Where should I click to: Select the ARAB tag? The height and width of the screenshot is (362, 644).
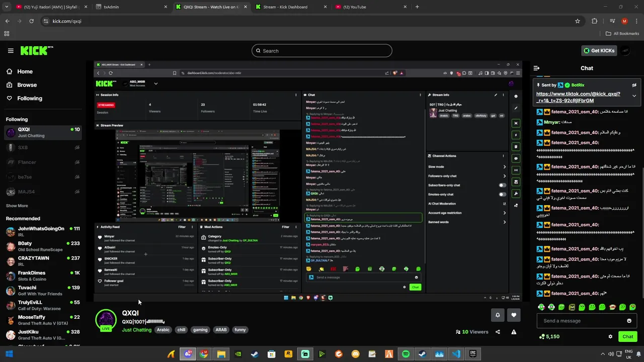pos(221,330)
